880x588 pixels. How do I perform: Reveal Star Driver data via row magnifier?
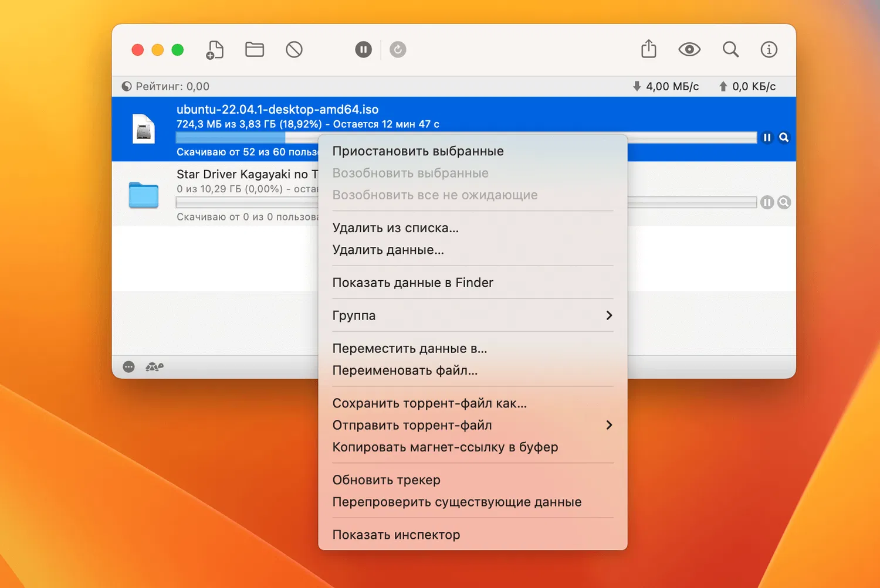[x=784, y=202]
